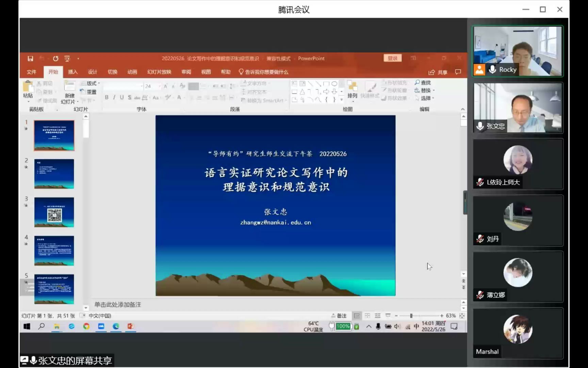Switch to the 幻灯片放映 Slide Show tab
Screen dimensions: 588x368
pyautogui.click(x=159, y=72)
